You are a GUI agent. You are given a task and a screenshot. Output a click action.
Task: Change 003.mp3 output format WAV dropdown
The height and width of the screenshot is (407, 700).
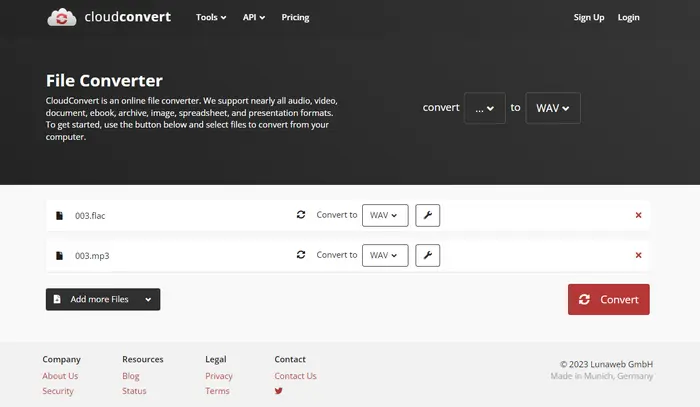[x=385, y=255]
